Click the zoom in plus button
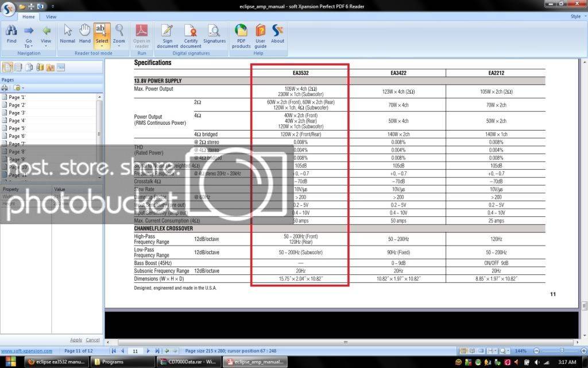This screenshot has height=368, width=588. click(x=583, y=351)
